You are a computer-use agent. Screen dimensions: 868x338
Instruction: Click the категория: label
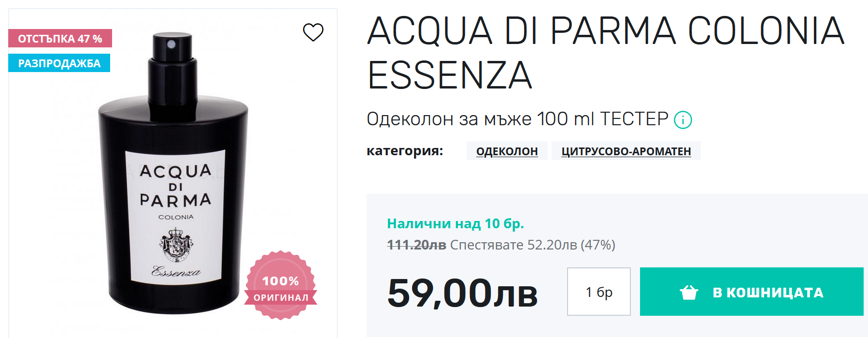pyautogui.click(x=405, y=151)
